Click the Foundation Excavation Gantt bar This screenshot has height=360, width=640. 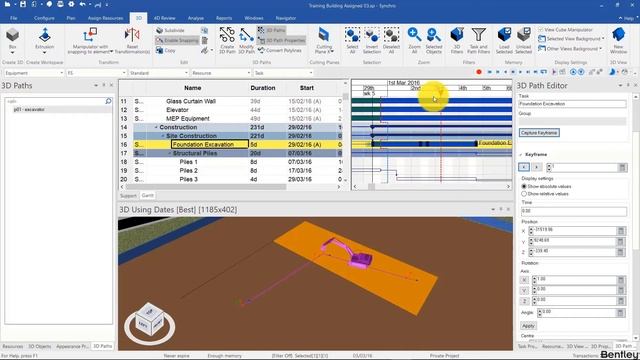tap(424, 144)
